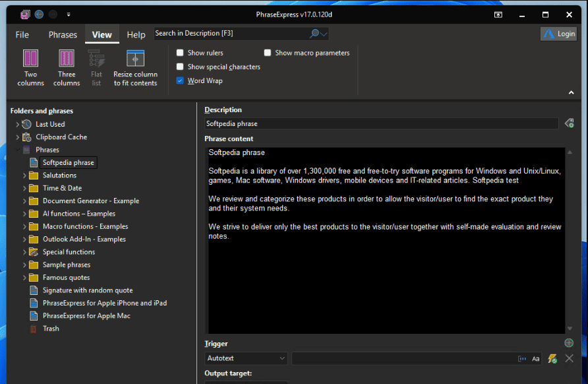Enable Show rulers checkbox
588x384 pixels.
pyautogui.click(x=180, y=53)
